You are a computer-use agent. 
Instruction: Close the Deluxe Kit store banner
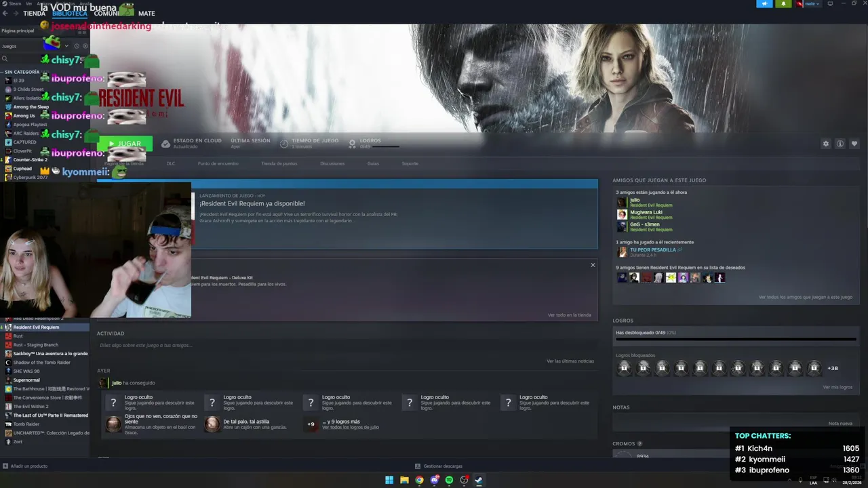[x=593, y=265]
